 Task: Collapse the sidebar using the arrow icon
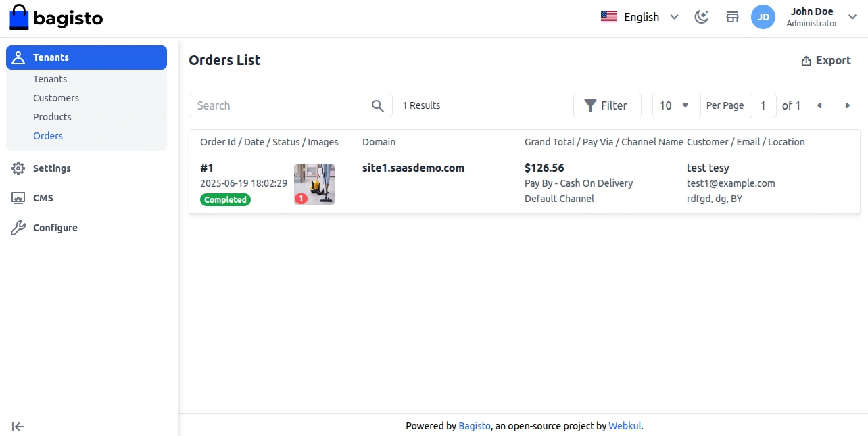18,426
